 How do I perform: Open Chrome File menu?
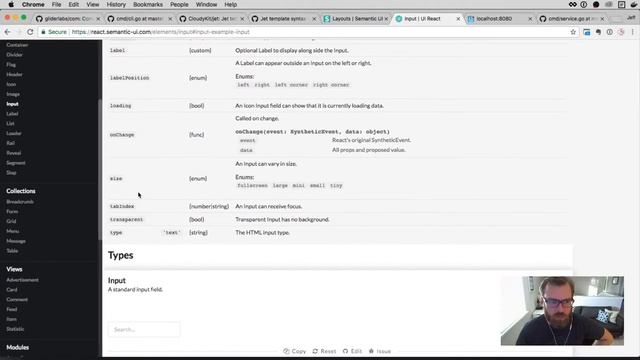click(56, 4)
